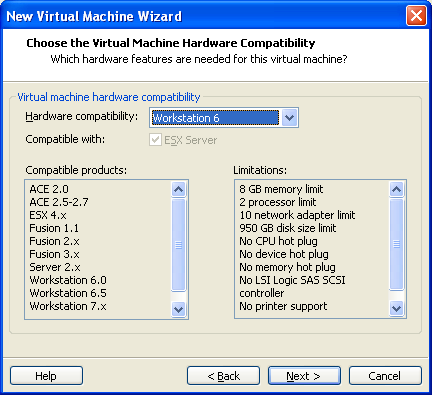Click the Compatible with label

pos(65,139)
